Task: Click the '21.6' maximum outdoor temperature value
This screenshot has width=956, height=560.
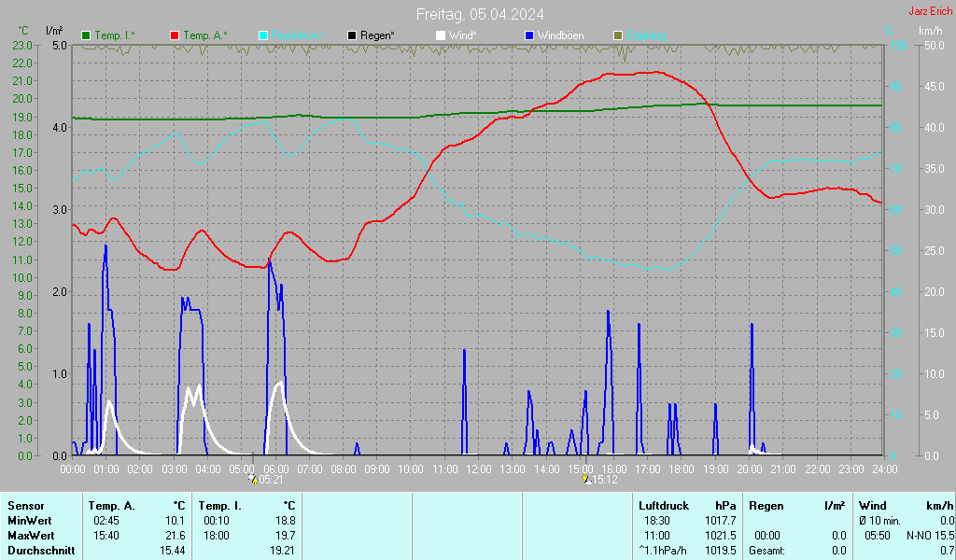Action: (176, 536)
